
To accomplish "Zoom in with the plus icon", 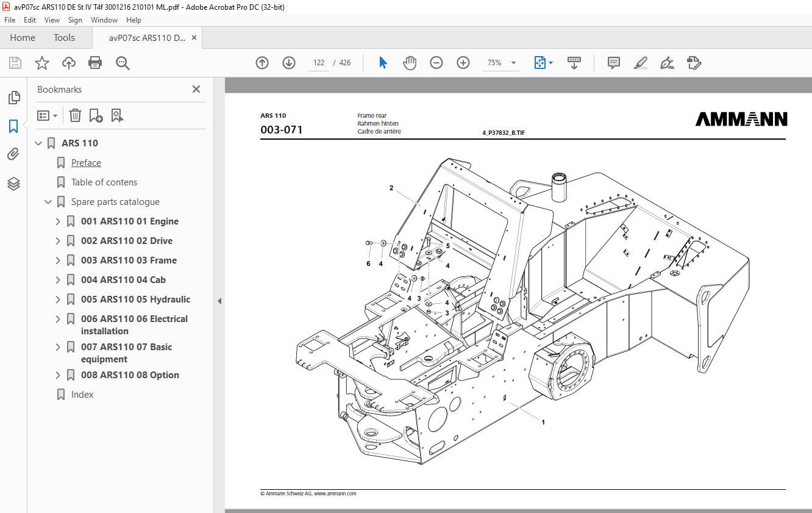I will (x=463, y=63).
